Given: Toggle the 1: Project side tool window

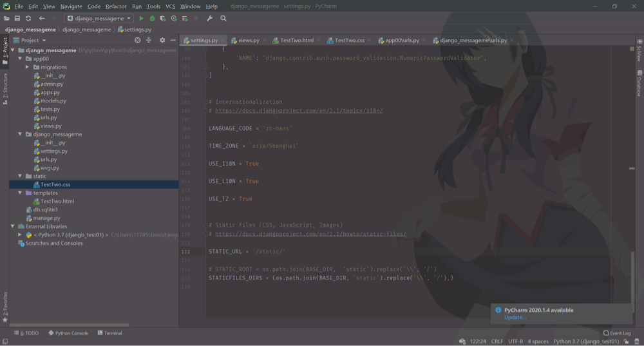Looking at the screenshot, I should click(x=5, y=50).
